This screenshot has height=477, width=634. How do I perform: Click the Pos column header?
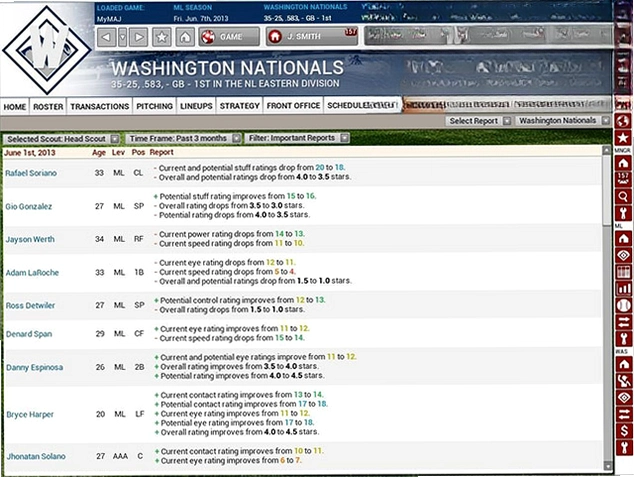click(138, 152)
